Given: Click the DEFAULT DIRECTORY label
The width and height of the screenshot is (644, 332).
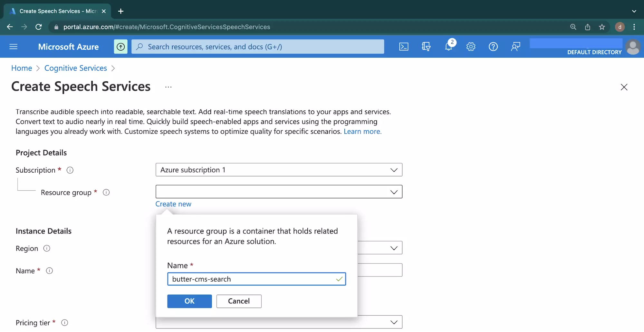Looking at the screenshot, I should click(x=594, y=52).
